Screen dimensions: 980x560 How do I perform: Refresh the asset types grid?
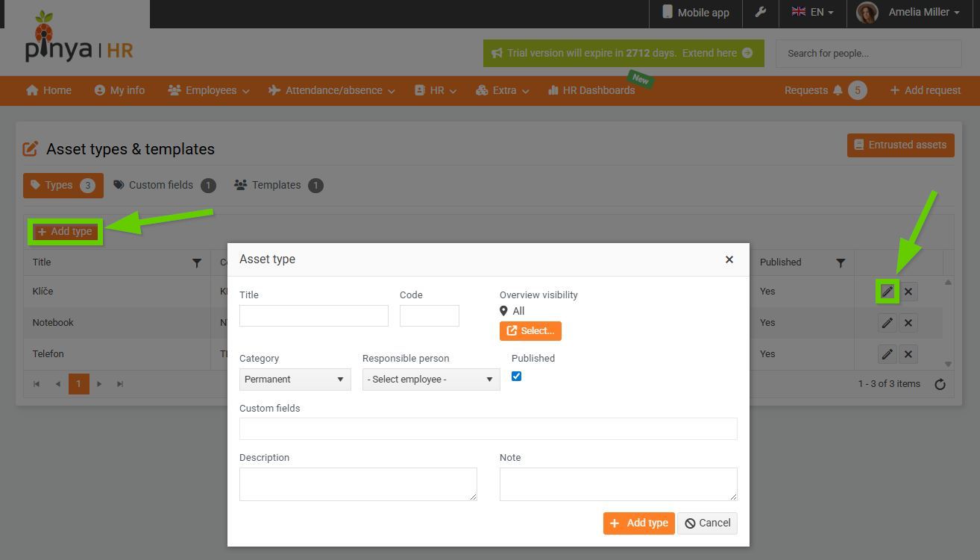coord(940,384)
